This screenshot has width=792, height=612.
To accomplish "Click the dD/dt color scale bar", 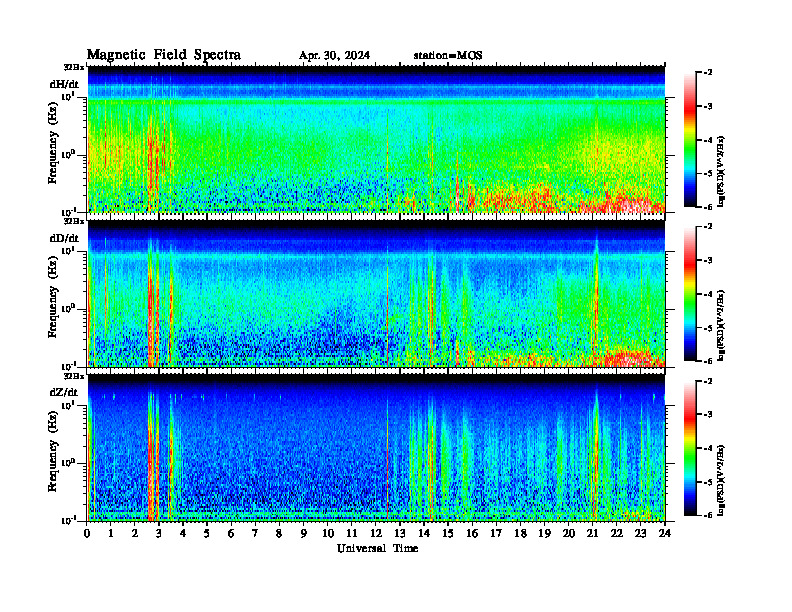I will 689,294.
